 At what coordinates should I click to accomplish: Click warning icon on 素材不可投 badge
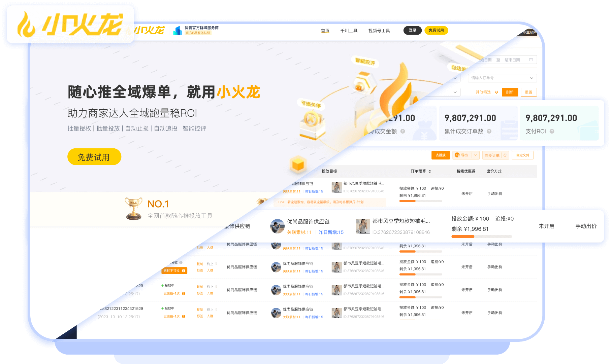pyautogui.click(x=184, y=270)
